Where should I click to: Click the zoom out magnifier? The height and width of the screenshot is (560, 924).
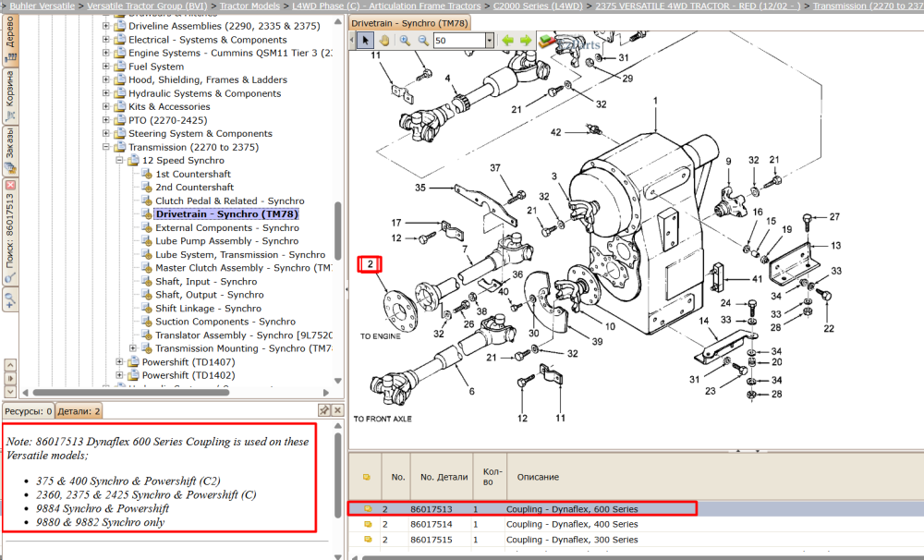[423, 40]
